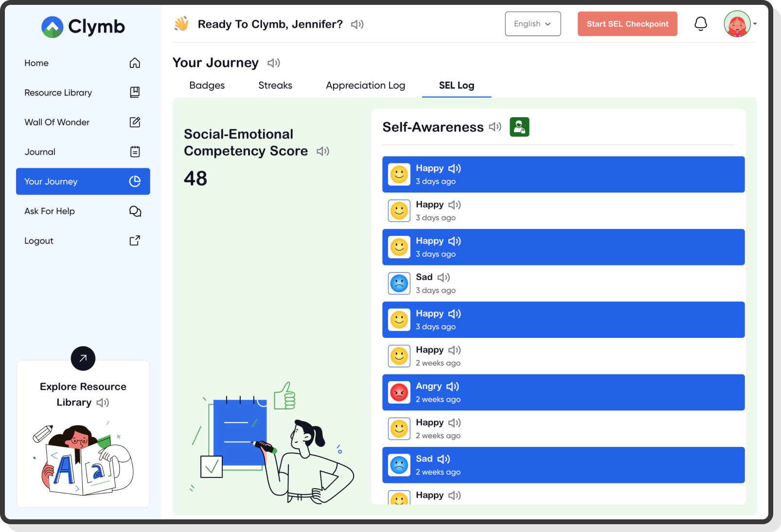Screen dimensions: 781x532
Task: Click the green counselor icon beside Self-Awareness
Action: point(519,127)
